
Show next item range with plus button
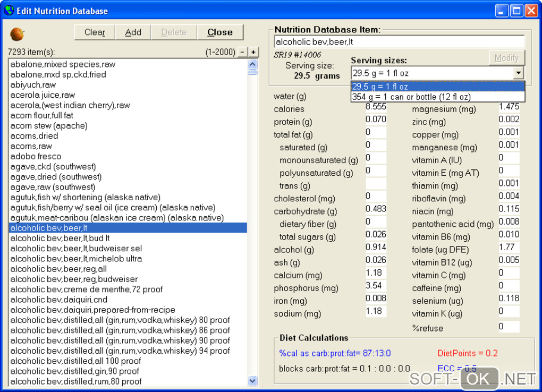(253, 52)
